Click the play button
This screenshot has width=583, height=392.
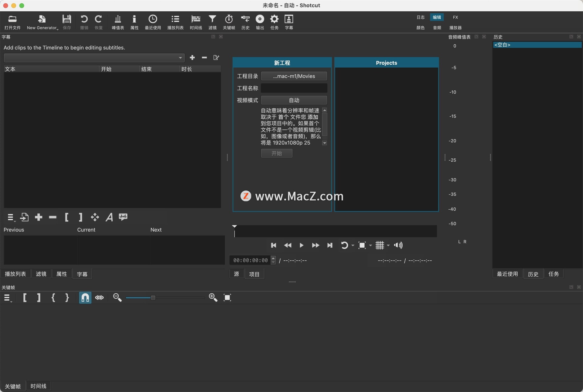pos(302,245)
